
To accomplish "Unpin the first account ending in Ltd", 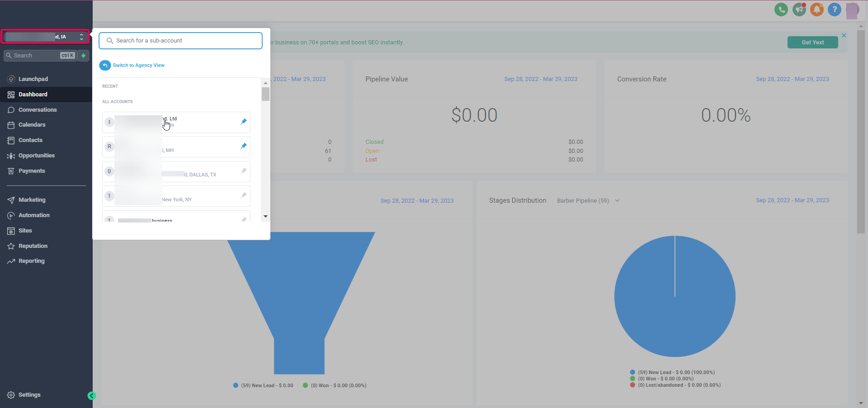I will point(244,122).
